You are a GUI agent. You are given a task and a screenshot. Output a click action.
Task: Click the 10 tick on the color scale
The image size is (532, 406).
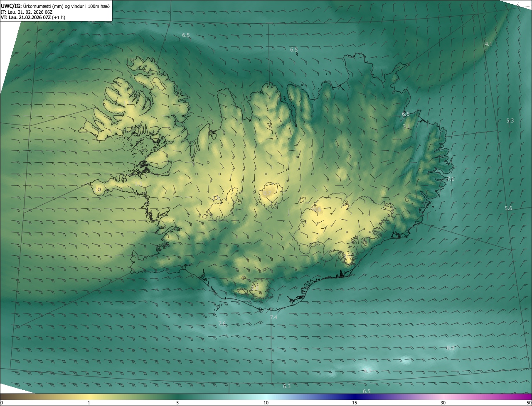coord(266,403)
